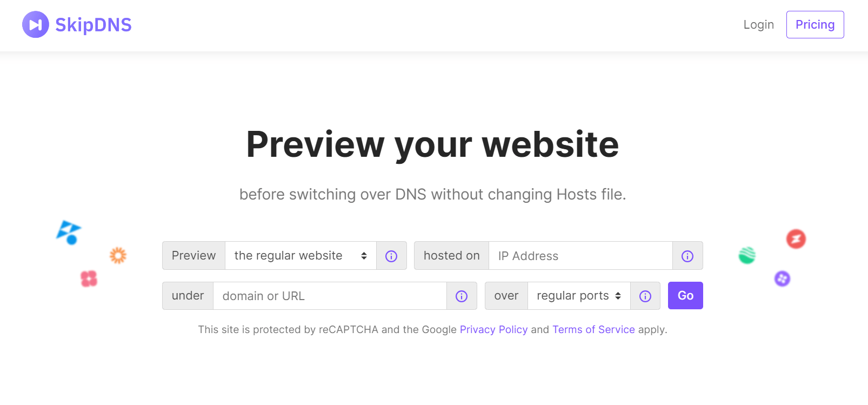
Task: Open the ports info tooltip
Action: pos(644,296)
